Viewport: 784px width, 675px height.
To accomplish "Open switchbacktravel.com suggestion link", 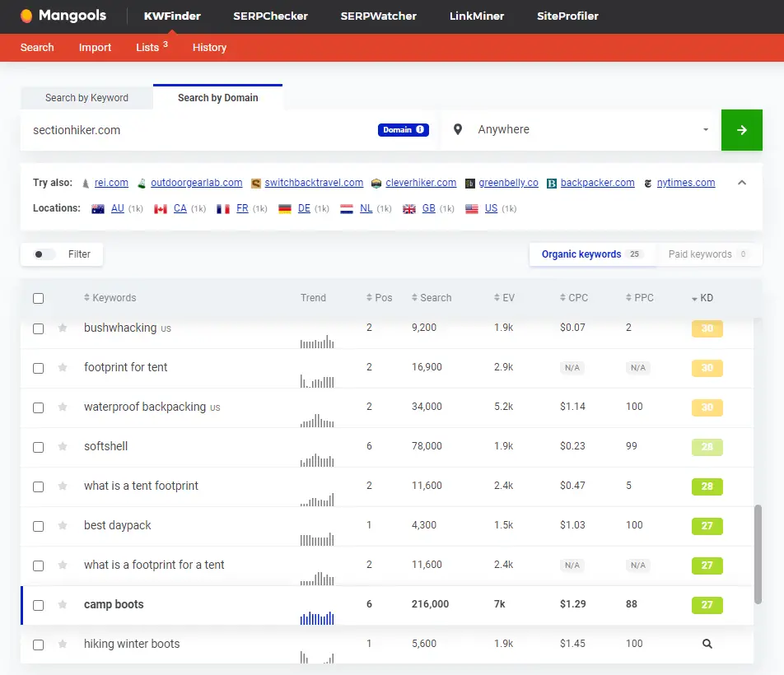I will tap(314, 183).
